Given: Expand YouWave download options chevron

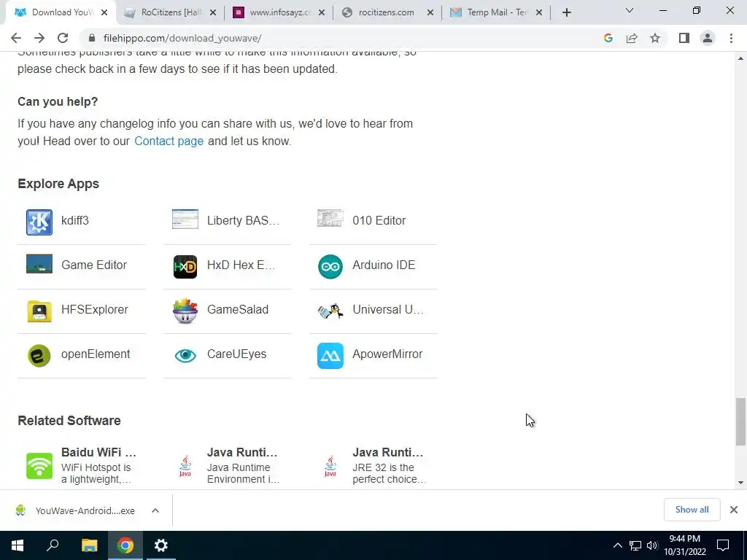Looking at the screenshot, I should point(155,510).
